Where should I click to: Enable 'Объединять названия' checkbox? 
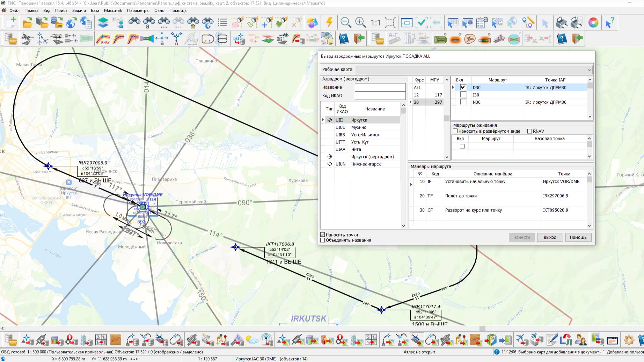click(323, 240)
